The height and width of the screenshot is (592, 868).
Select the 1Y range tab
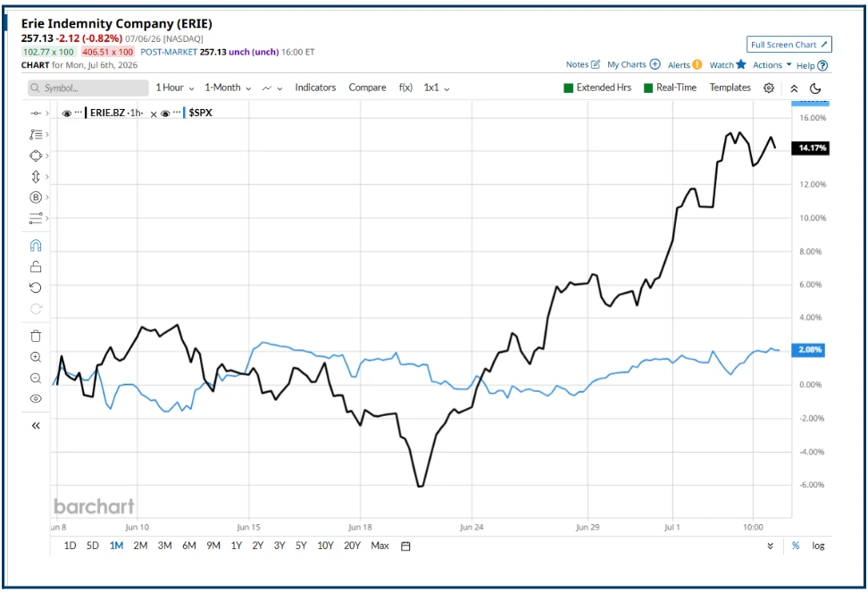click(x=237, y=546)
